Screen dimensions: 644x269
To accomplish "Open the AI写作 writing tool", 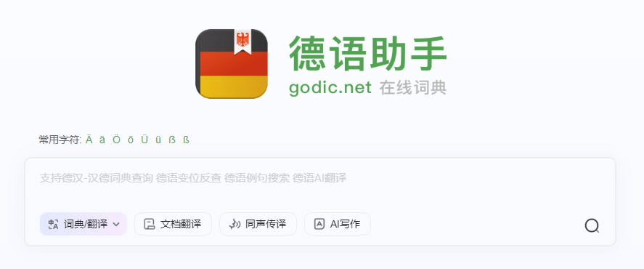I will coord(337,224).
